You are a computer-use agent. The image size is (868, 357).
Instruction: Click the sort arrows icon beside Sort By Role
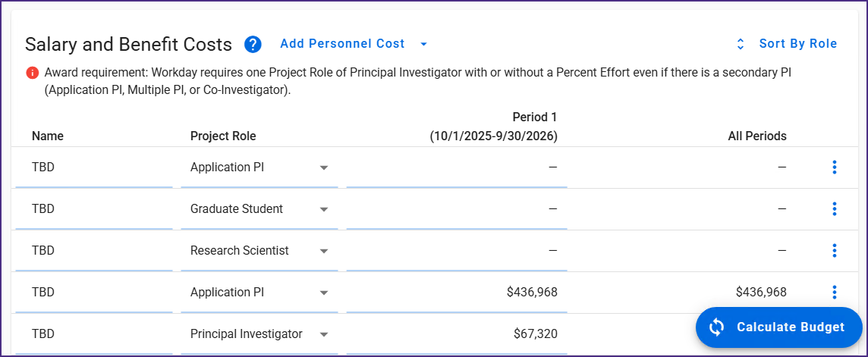[741, 45]
